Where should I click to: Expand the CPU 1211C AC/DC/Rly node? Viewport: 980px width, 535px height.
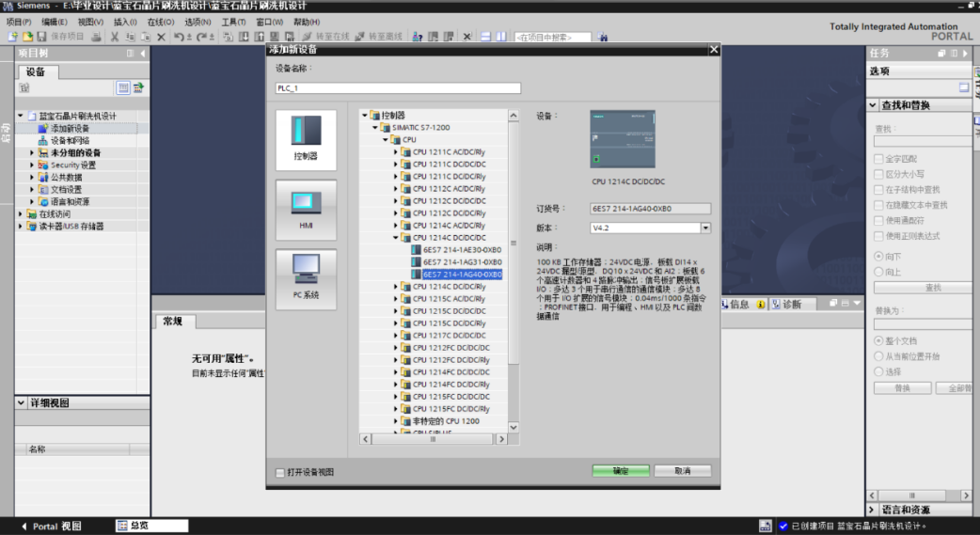[x=396, y=152]
